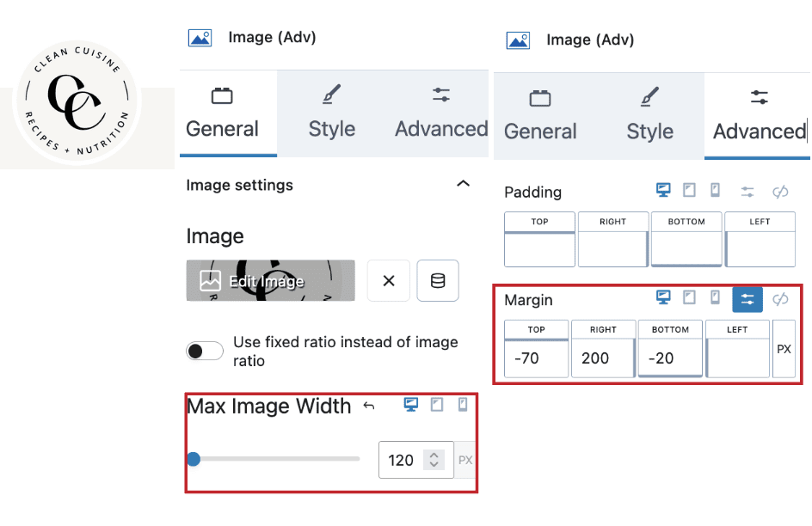
Task: Select mobile device icon for Margin
Action: pyautogui.click(x=715, y=297)
